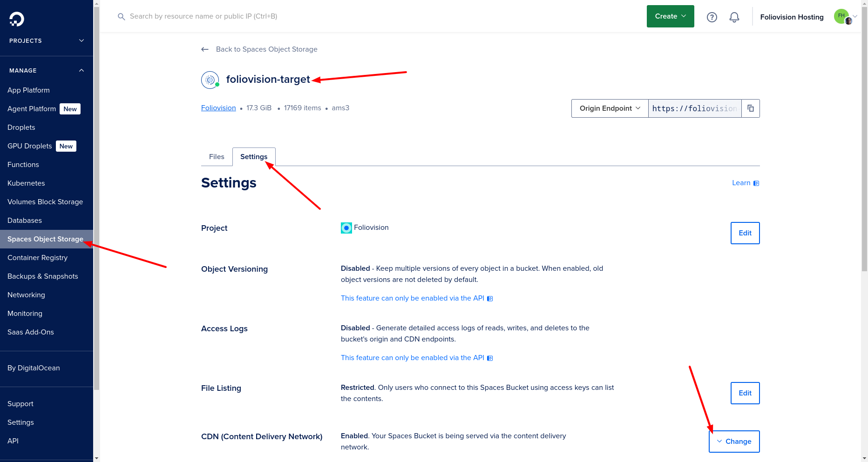Click the back arrow icon
The height and width of the screenshot is (462, 868).
(205, 49)
